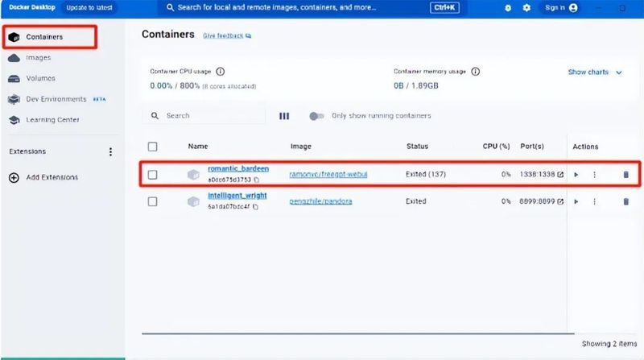The image size is (644, 360).
Task: Check the select-all containers checkbox
Action: pyautogui.click(x=152, y=147)
